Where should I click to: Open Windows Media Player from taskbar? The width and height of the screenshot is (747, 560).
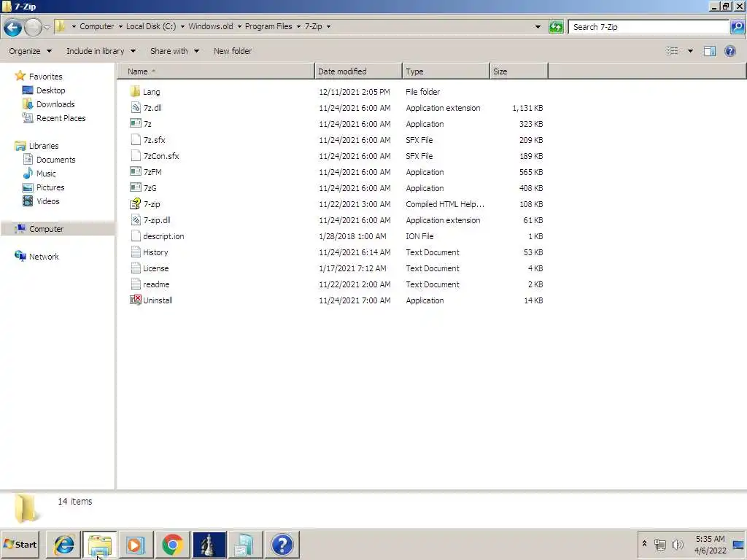(135, 544)
